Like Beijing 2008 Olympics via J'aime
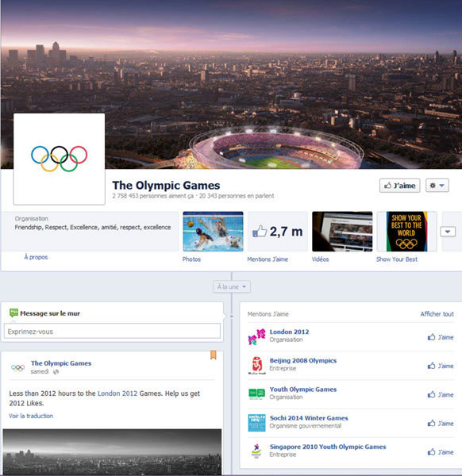This screenshot has width=462, height=476. [441, 366]
